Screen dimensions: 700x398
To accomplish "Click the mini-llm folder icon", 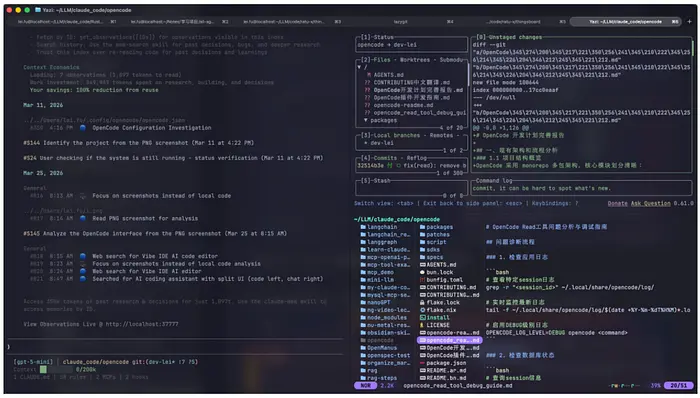I will pyautogui.click(x=363, y=280).
